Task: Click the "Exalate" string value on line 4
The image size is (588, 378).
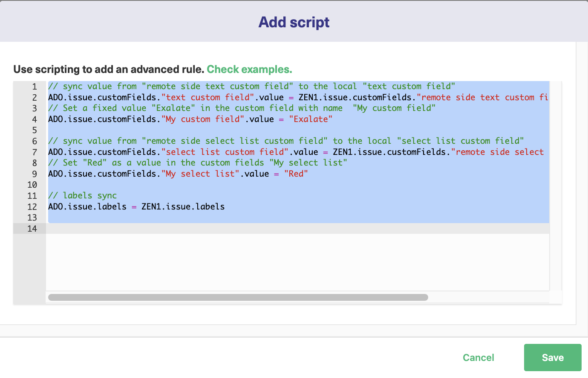Action: point(311,119)
